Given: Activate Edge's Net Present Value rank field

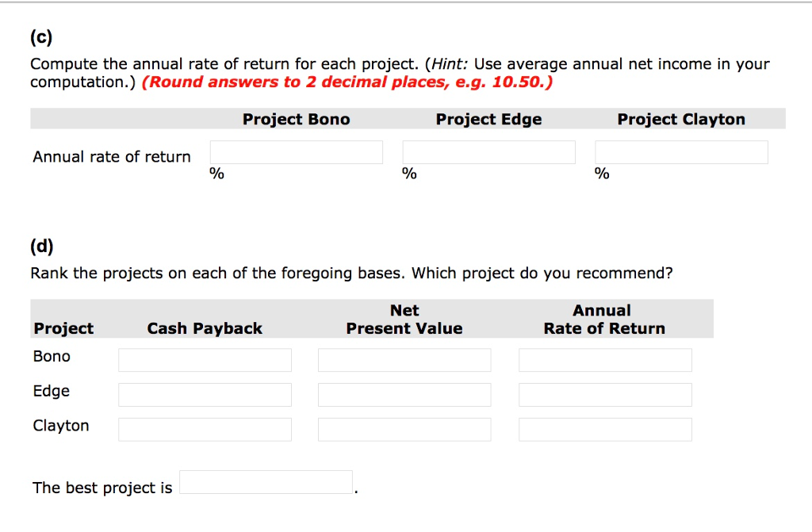Looking at the screenshot, I should (x=404, y=395).
